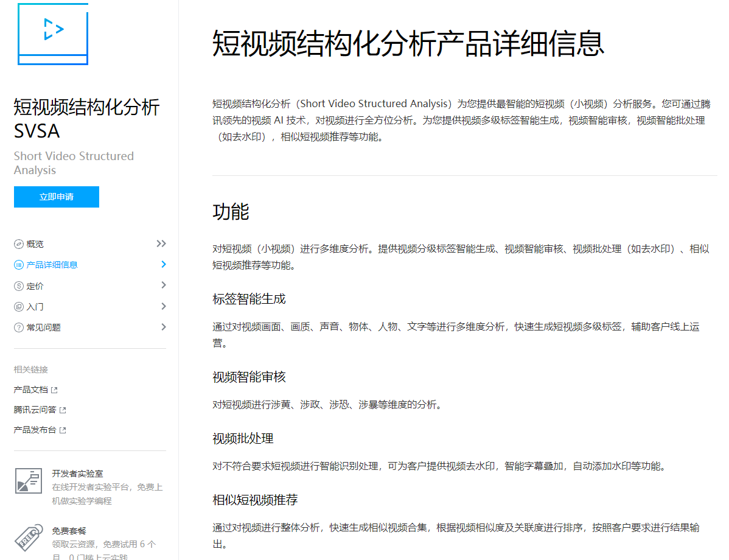Viewport: 729px width, 560px height.
Task: Click the 立即申请 blue button
Action: [x=56, y=197]
